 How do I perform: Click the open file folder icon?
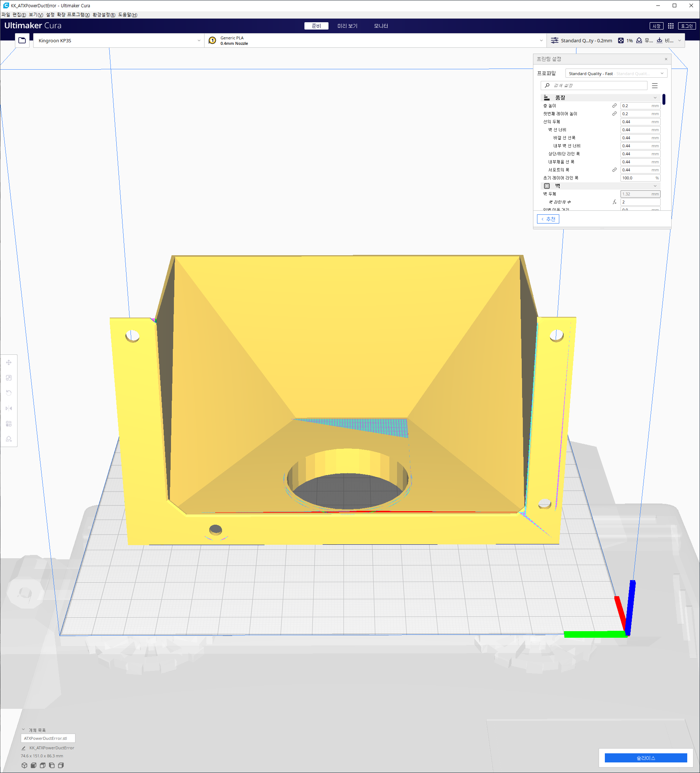click(22, 40)
